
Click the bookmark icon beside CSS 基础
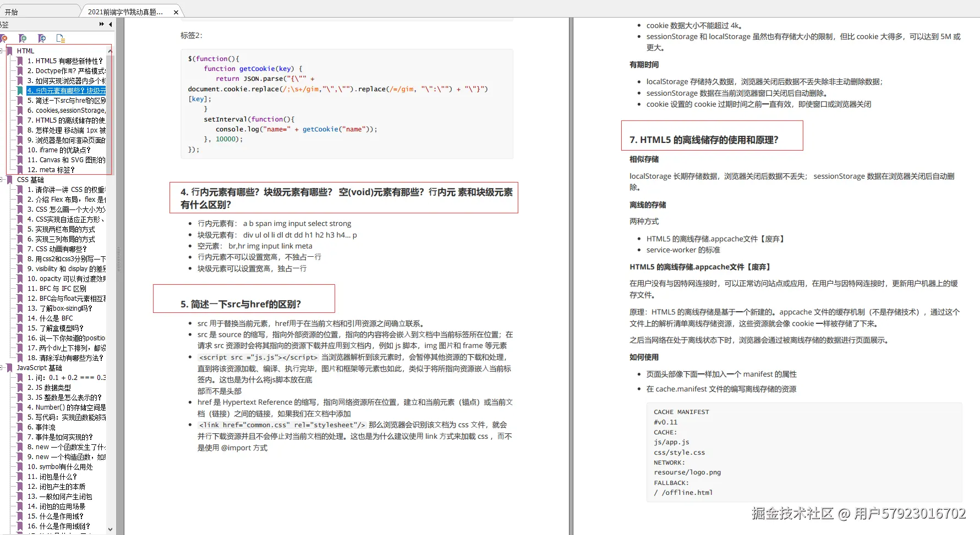10,180
